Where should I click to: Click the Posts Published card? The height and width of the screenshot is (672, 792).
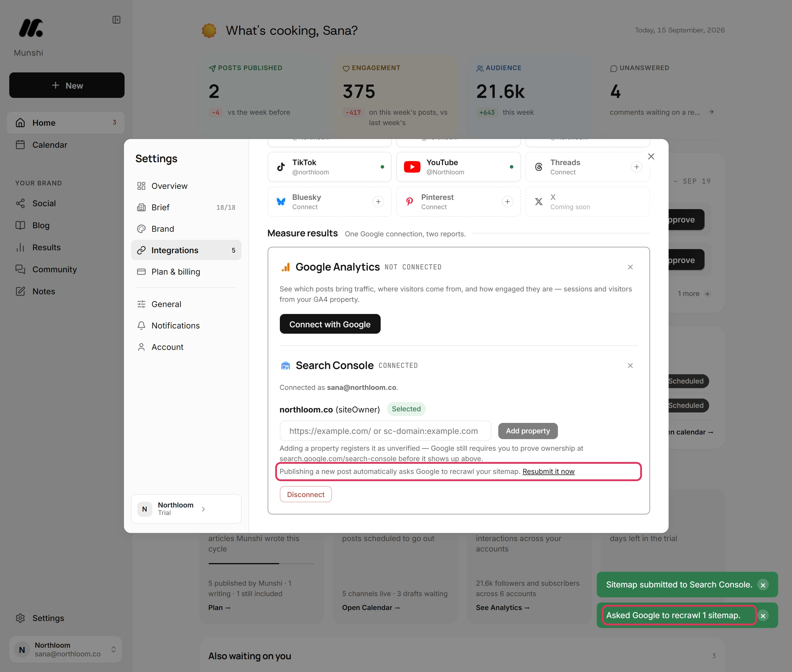[261, 97]
